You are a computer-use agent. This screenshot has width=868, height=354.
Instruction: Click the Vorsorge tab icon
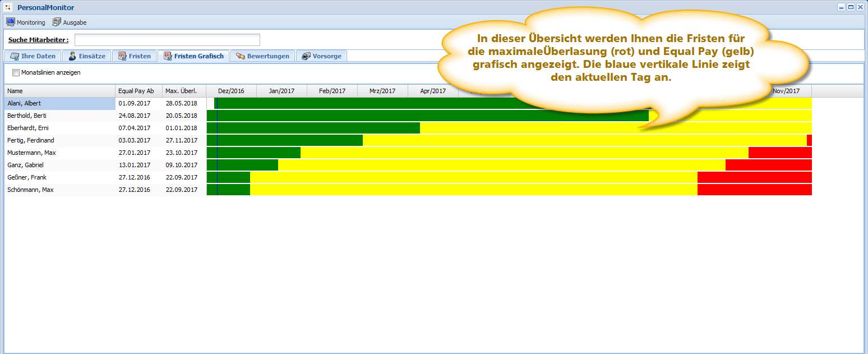[306, 56]
